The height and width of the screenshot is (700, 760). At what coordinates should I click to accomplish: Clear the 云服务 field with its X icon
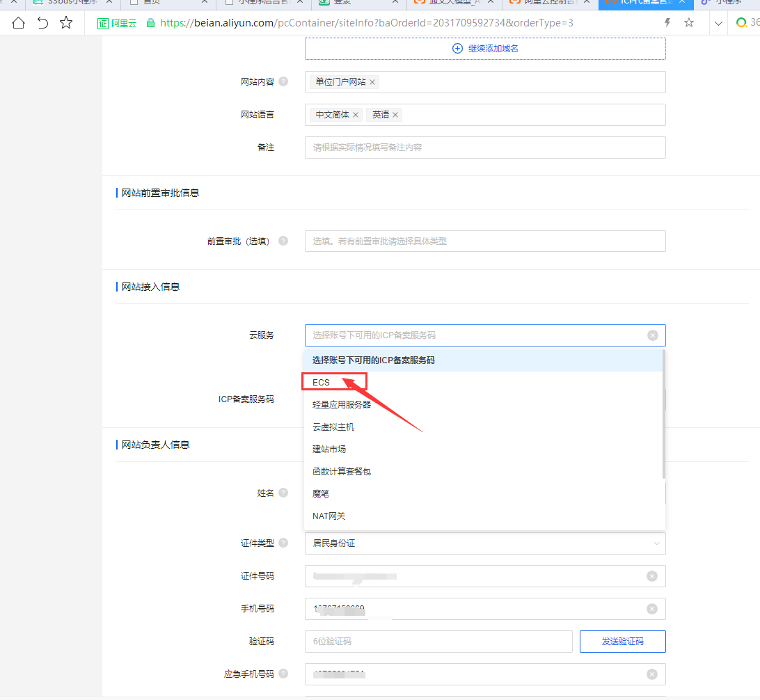point(652,335)
